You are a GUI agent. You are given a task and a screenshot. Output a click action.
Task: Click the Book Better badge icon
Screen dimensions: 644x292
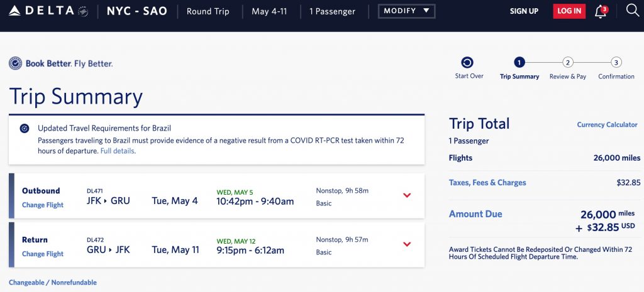16,63
